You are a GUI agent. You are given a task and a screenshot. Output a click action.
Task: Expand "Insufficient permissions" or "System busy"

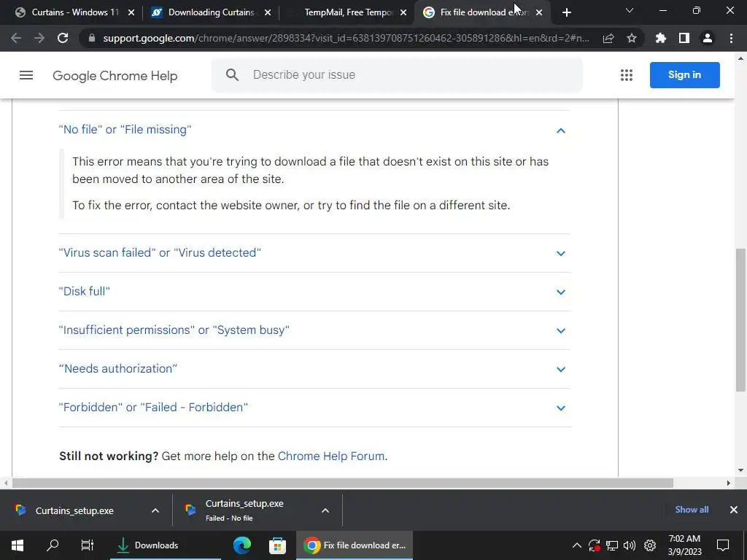pos(314,330)
